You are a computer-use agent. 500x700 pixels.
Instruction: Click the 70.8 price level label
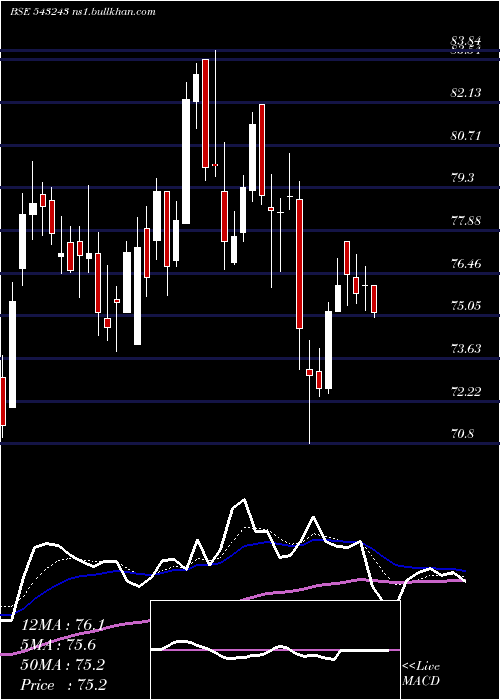click(462, 434)
